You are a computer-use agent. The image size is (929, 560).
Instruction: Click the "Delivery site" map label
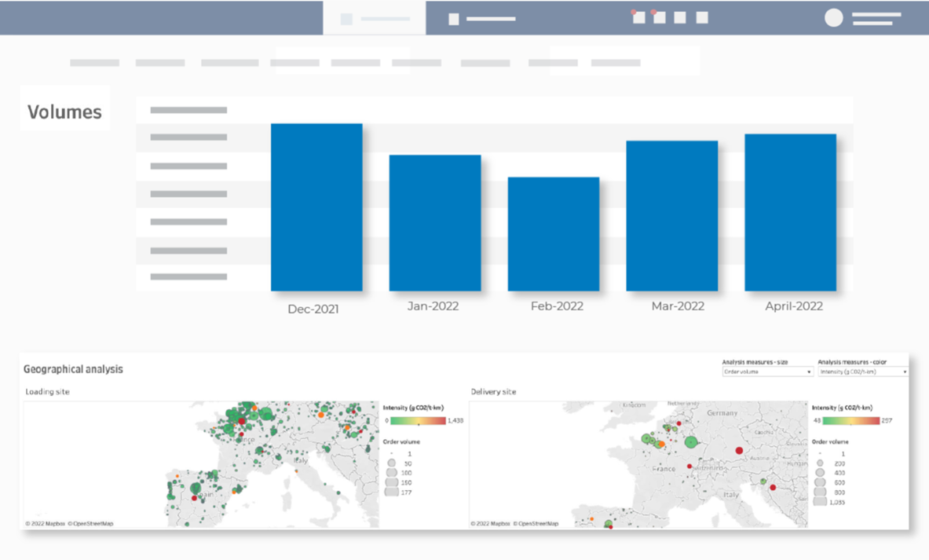click(493, 392)
